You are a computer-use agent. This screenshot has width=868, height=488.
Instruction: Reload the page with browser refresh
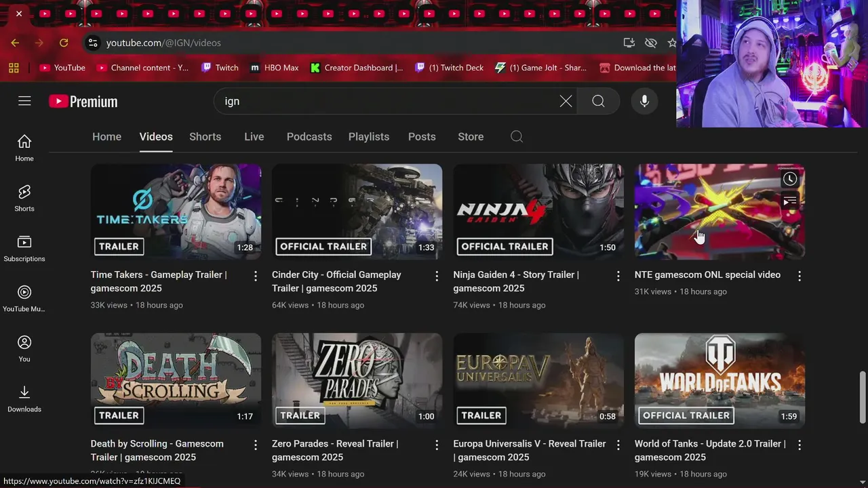click(64, 43)
